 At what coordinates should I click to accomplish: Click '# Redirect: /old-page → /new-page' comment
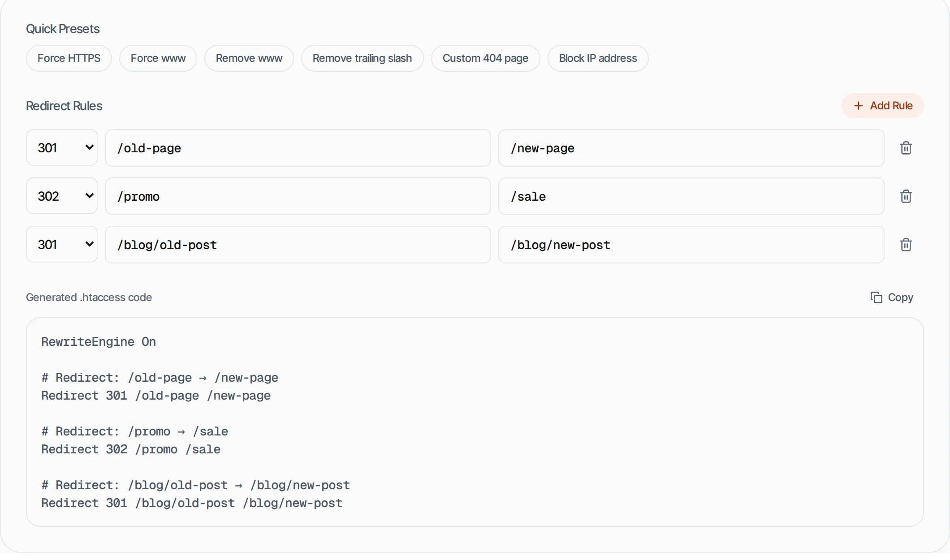(160, 378)
